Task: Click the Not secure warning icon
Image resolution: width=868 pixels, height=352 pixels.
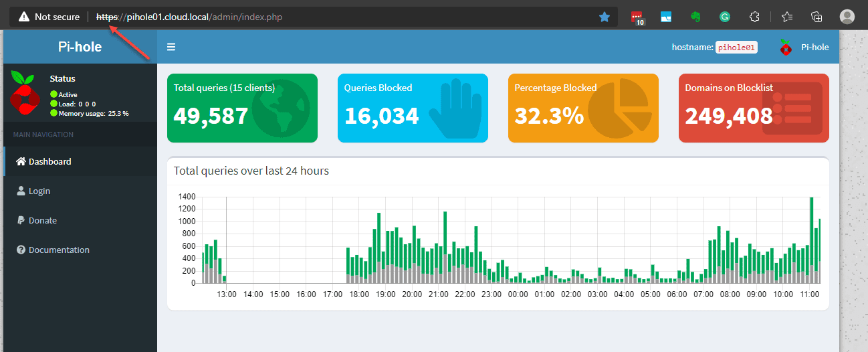Action: pyautogui.click(x=24, y=17)
